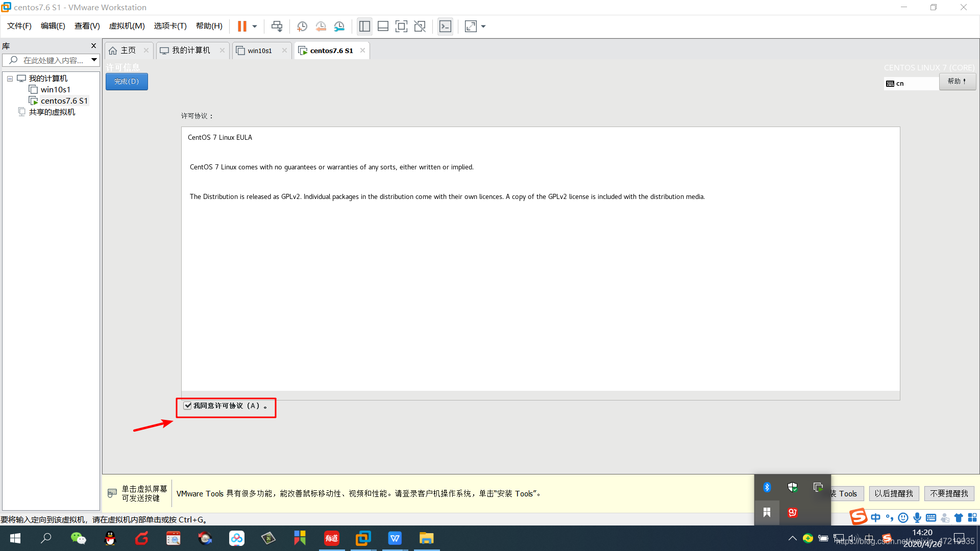Open the console view icon

coord(445,26)
